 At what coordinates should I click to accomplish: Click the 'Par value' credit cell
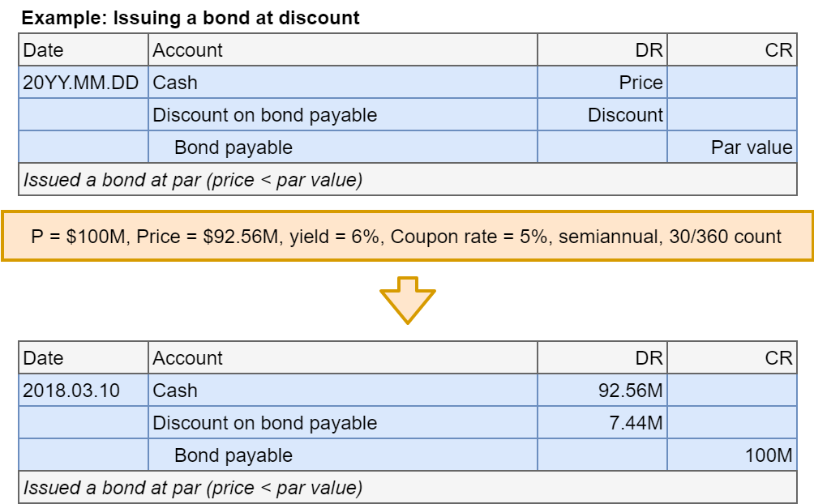pos(732,147)
